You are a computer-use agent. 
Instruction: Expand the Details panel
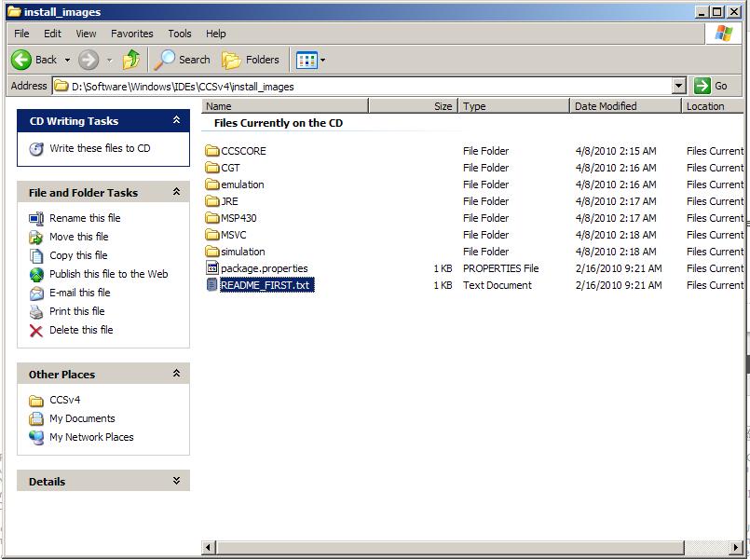point(176,481)
